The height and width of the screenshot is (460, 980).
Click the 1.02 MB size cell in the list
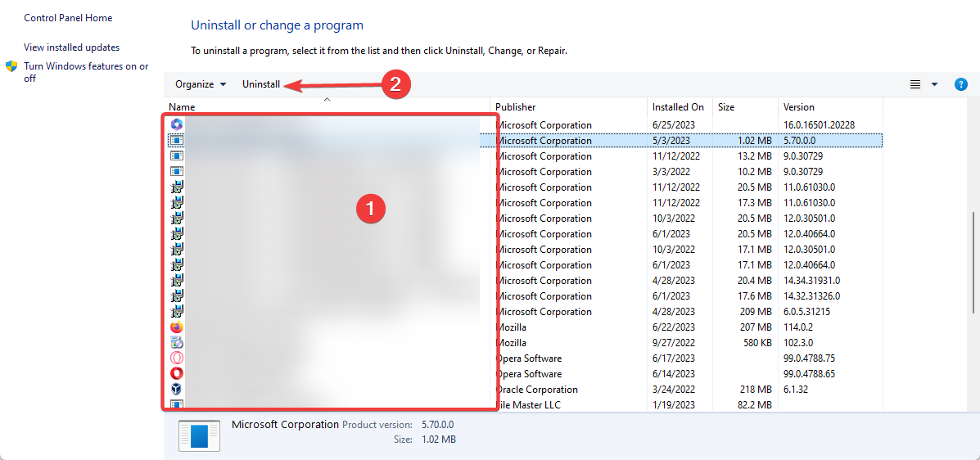755,141
